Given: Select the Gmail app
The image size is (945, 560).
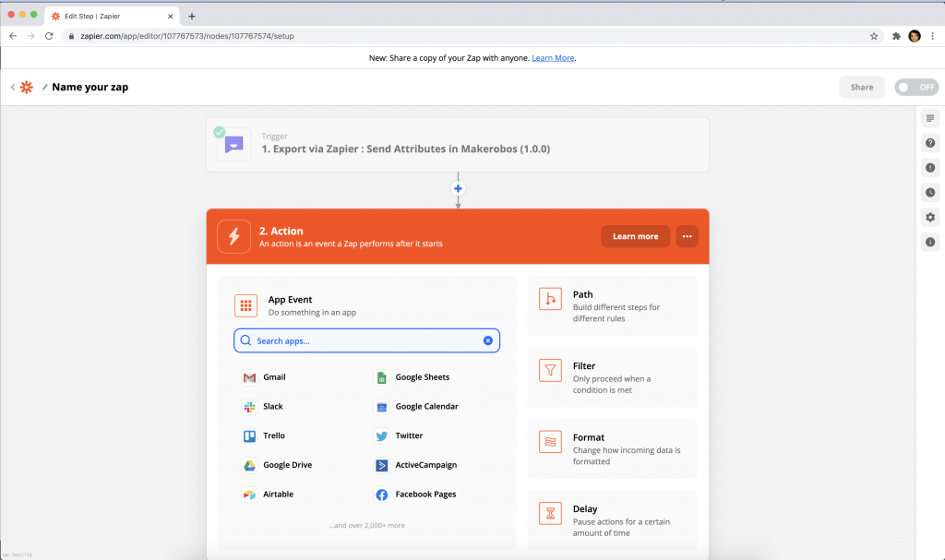Looking at the screenshot, I should coord(264,377).
